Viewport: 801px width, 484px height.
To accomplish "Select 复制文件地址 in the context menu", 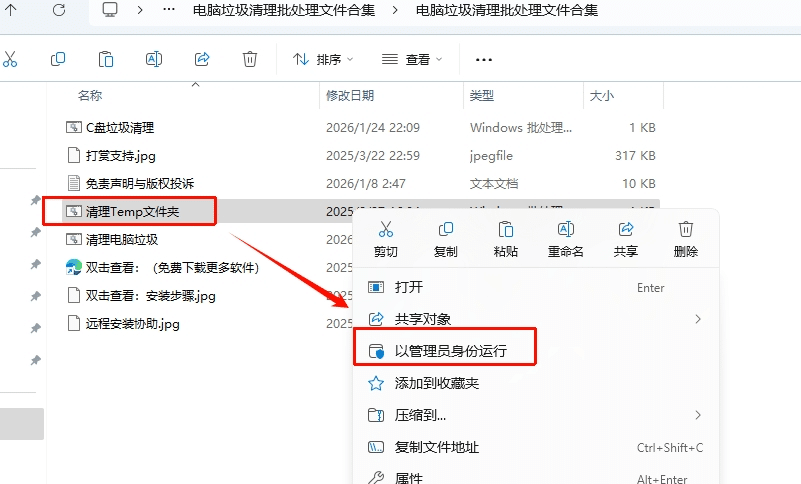I will 535,447.
